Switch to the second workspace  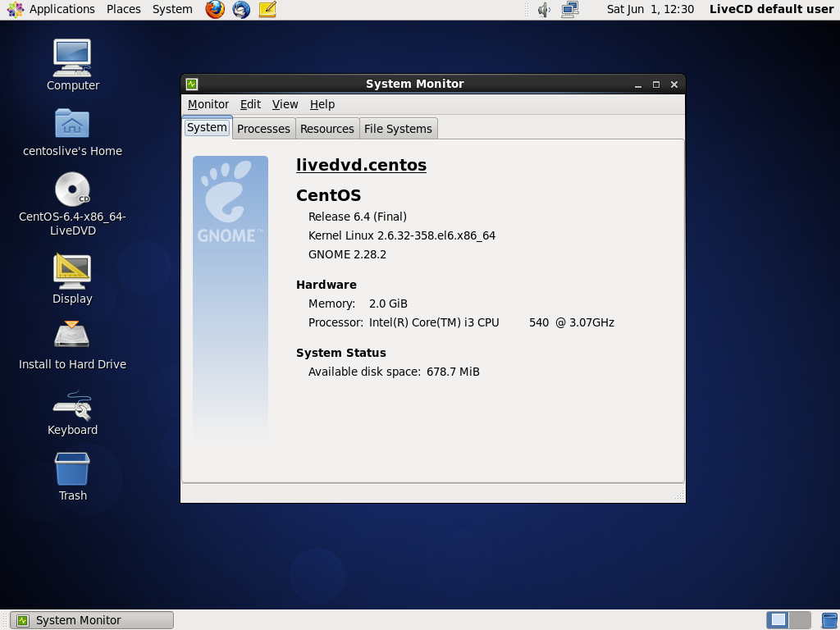click(x=800, y=620)
